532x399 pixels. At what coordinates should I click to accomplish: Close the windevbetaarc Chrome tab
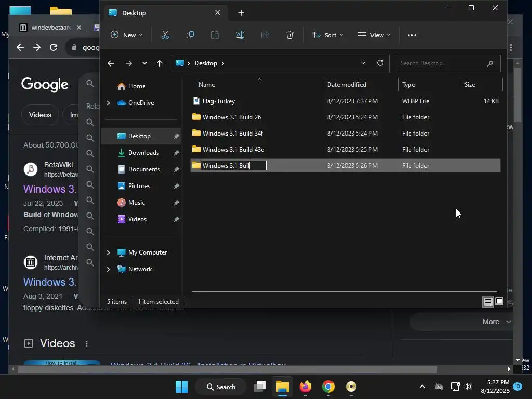[79, 28]
